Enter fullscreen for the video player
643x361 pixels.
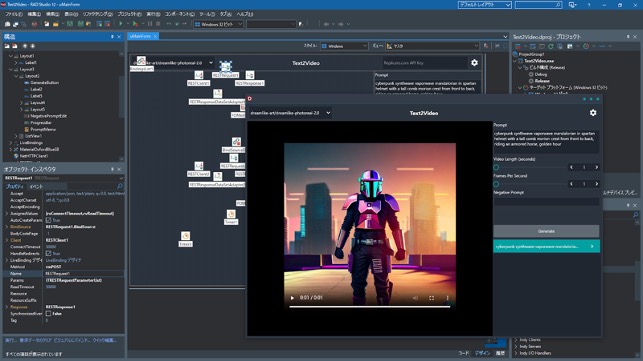[x=431, y=298]
